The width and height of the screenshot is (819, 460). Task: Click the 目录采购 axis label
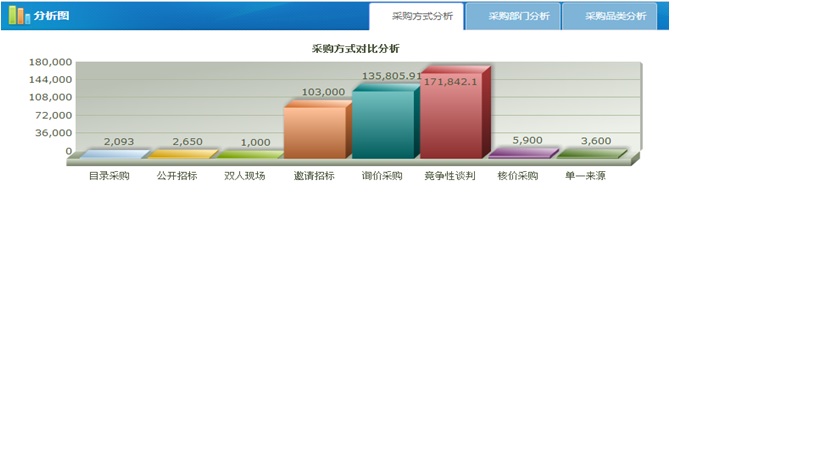[109, 176]
